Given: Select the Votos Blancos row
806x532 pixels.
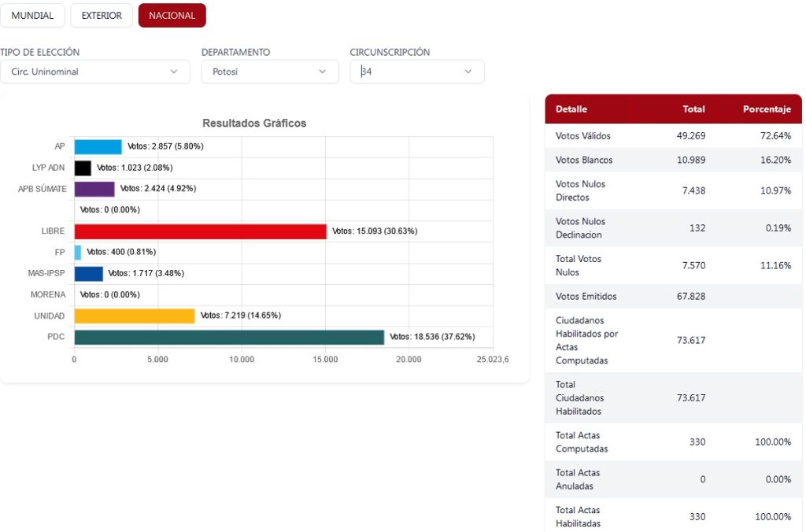Looking at the screenshot, I should 673,160.
